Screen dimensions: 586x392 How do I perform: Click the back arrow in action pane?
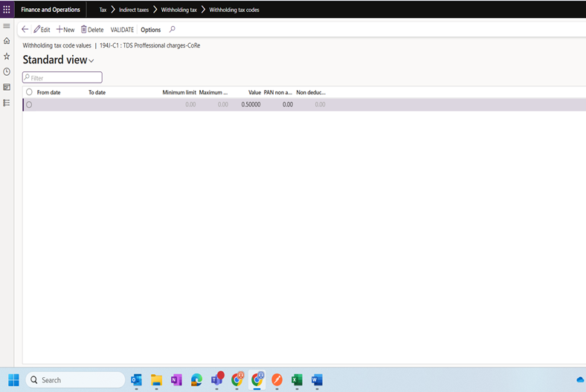pos(25,30)
